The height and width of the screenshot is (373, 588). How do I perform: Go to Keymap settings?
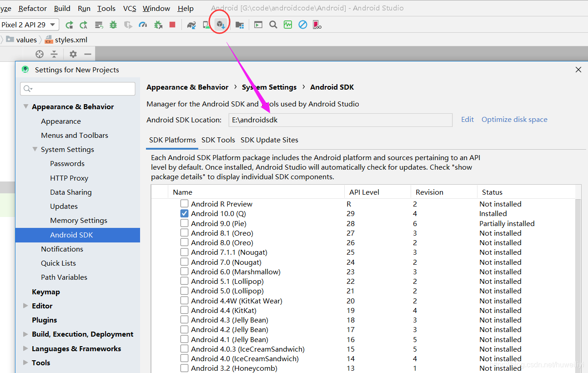[46, 292]
